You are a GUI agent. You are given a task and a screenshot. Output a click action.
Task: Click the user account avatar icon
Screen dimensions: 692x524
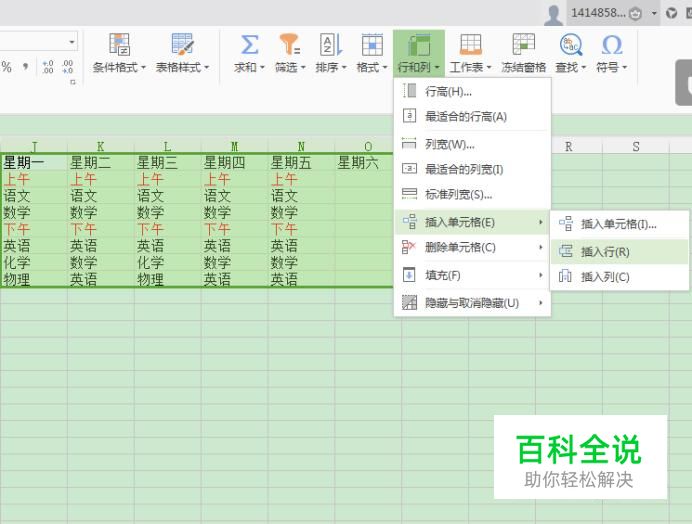[553, 14]
